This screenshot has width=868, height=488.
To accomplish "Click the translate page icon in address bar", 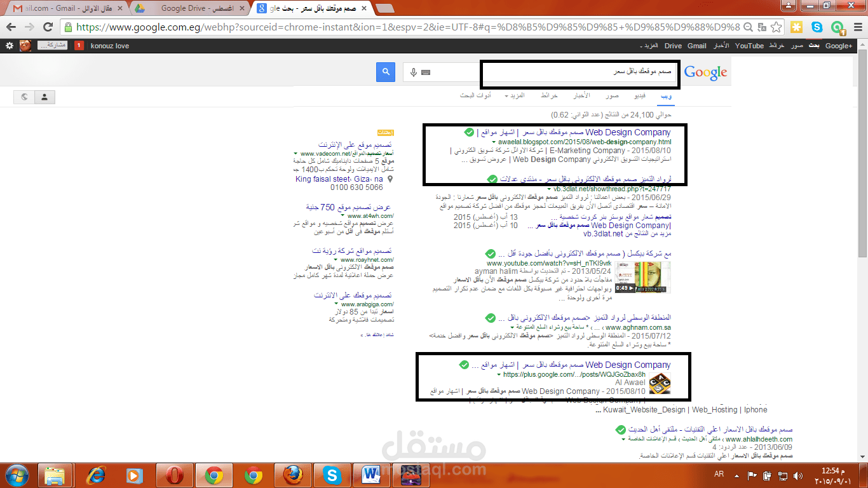I will tap(761, 27).
